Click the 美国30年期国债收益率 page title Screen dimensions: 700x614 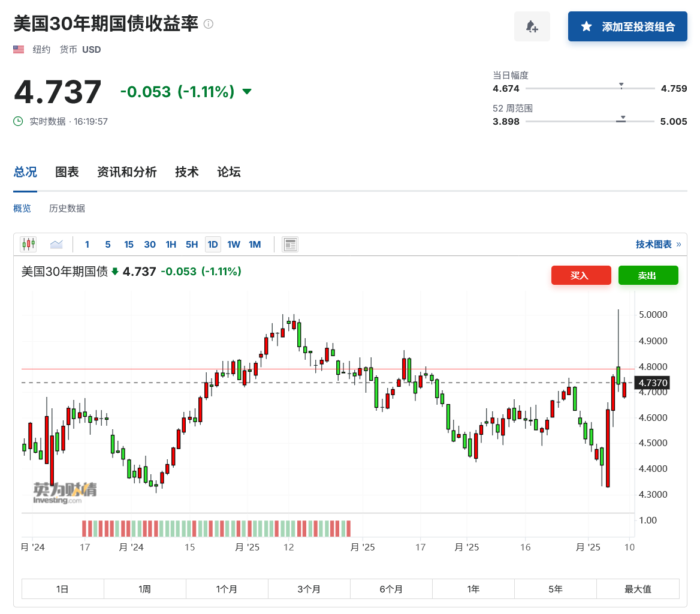[106, 23]
